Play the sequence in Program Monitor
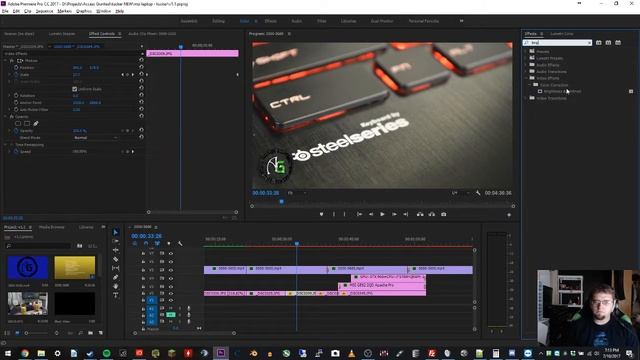 tap(382, 214)
